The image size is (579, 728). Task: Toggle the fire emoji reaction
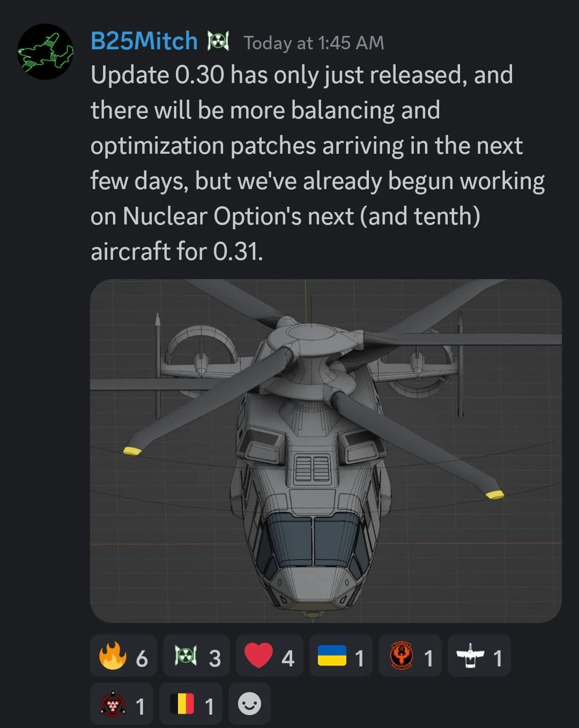coord(123,656)
